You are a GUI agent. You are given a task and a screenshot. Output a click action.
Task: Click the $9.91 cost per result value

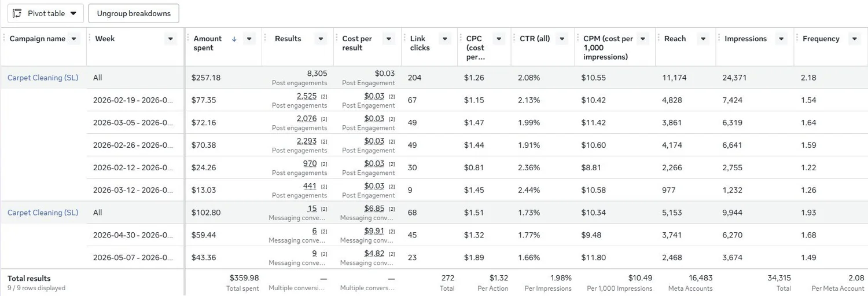(374, 231)
